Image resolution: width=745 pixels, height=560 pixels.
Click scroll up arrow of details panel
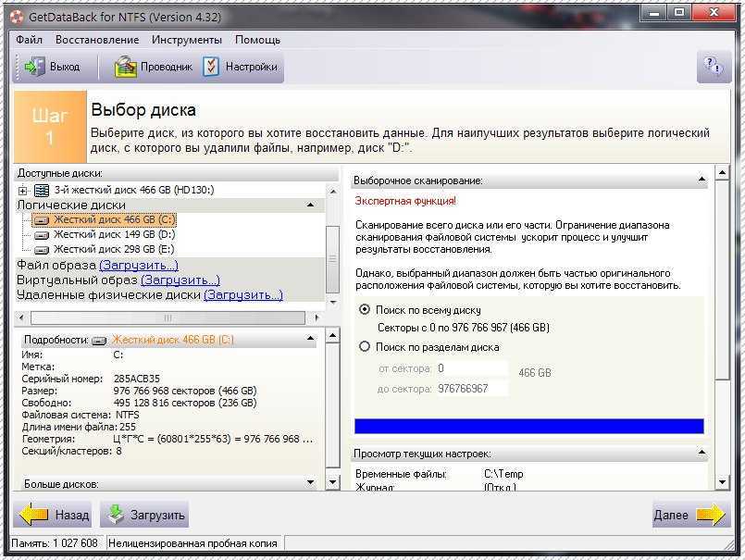point(332,336)
